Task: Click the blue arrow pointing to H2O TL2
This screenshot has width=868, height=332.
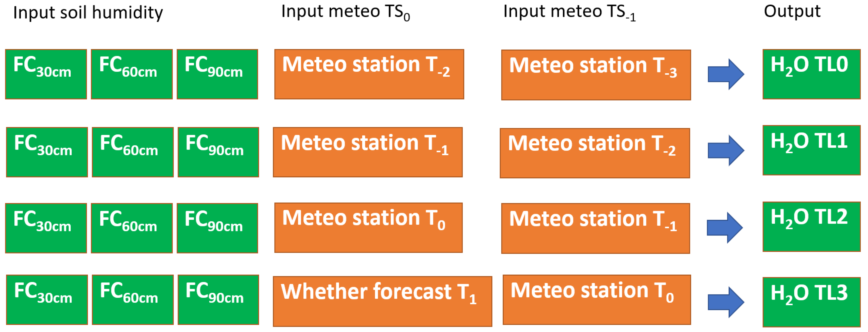Action: pos(724,227)
